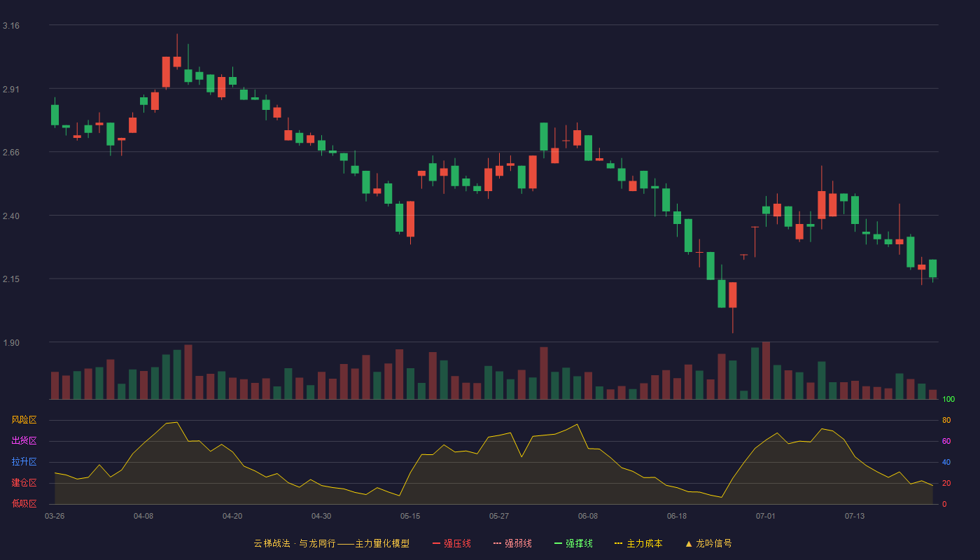Click the green 100 indicator axis value
Image resolution: width=980 pixels, height=560 pixels.
click(948, 399)
